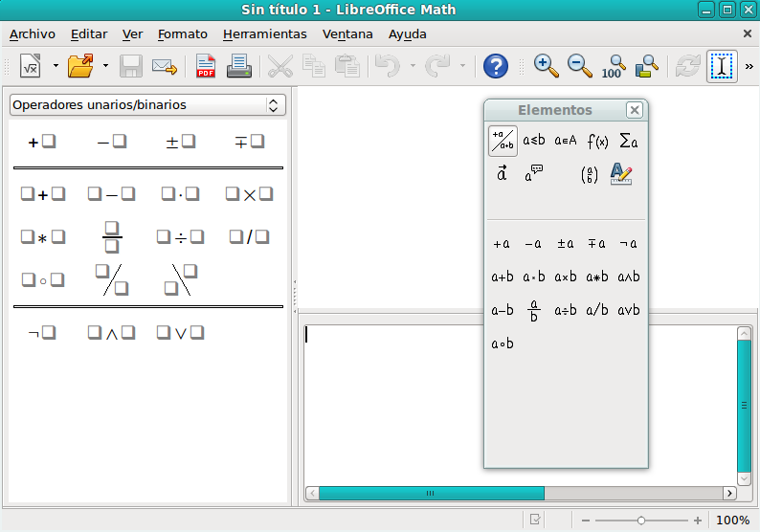Open the Operadores unarios/binarios category dropdown
760x532 pixels.
pyautogui.click(x=147, y=105)
